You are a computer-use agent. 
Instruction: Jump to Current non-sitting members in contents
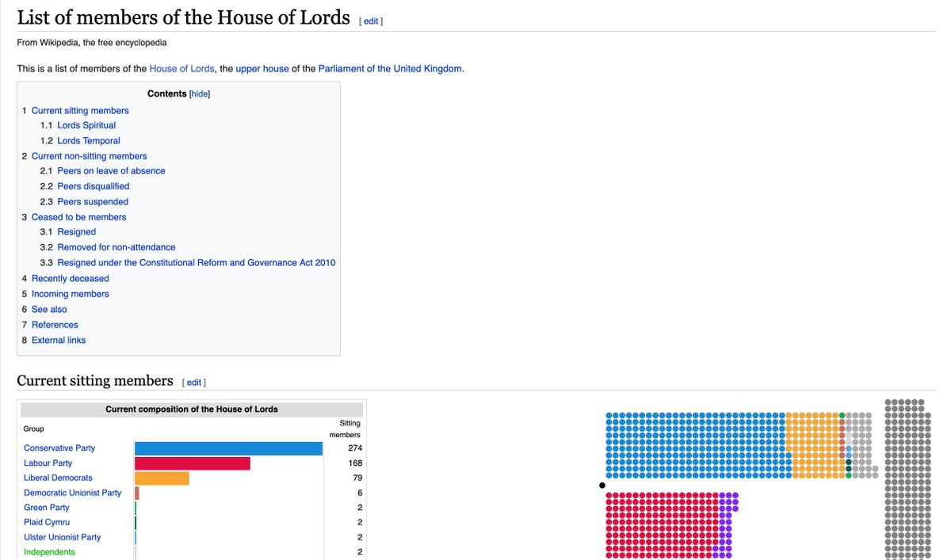[89, 156]
